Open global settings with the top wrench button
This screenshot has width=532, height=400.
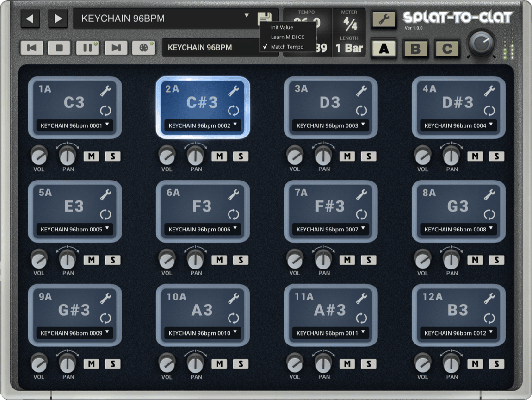coord(384,19)
